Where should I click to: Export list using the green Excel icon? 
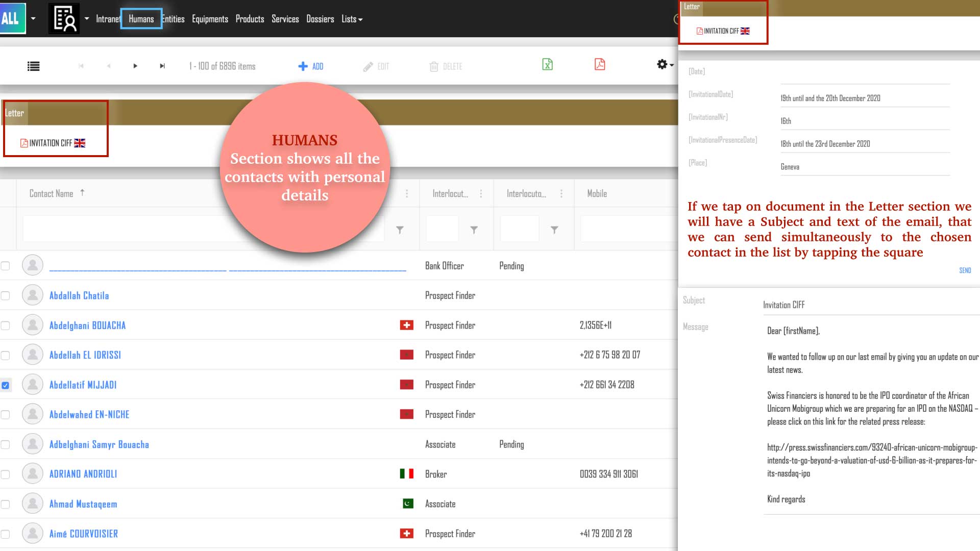[547, 65]
